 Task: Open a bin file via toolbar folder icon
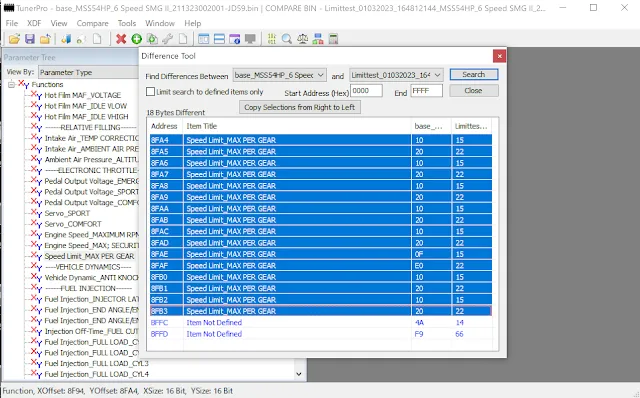[x=14, y=39]
